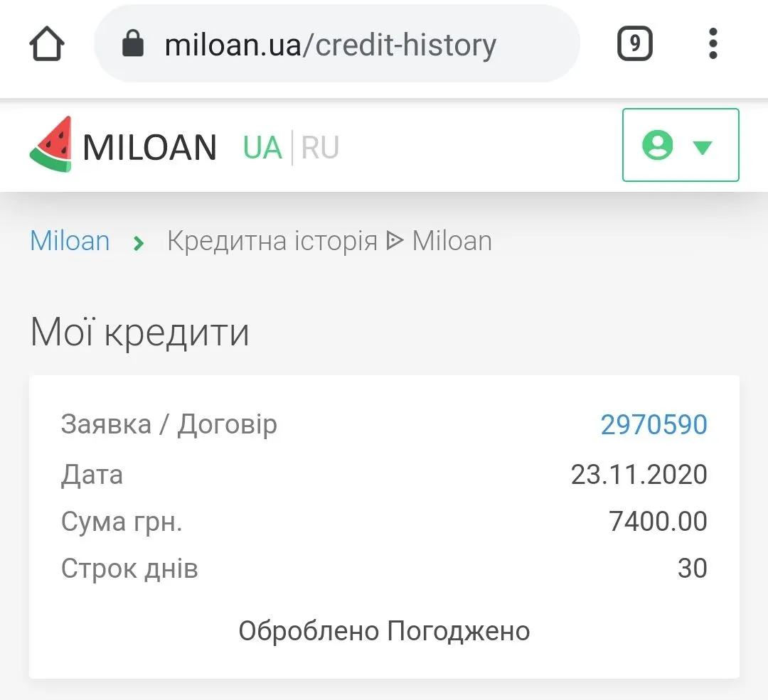Open the tab switcher showing 9

coord(634,45)
